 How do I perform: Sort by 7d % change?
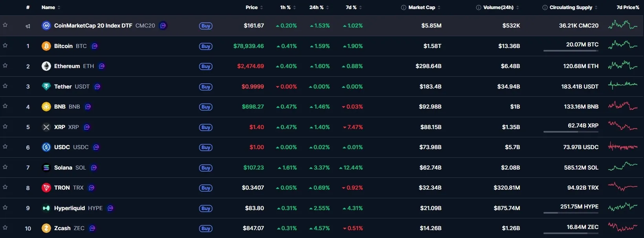(354, 7)
